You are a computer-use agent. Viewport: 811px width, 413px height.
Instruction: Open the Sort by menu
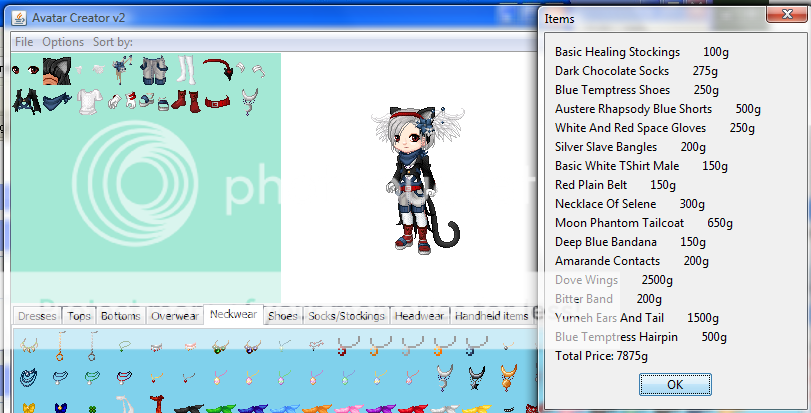(x=112, y=42)
